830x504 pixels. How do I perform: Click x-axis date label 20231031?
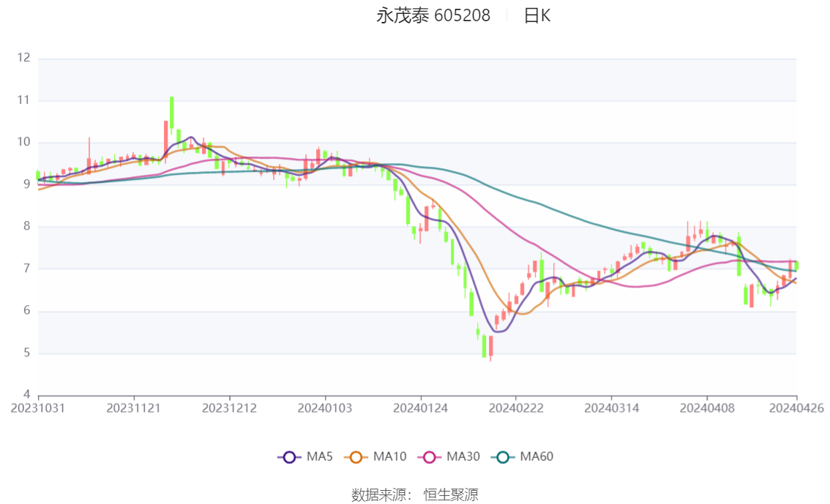coord(38,408)
